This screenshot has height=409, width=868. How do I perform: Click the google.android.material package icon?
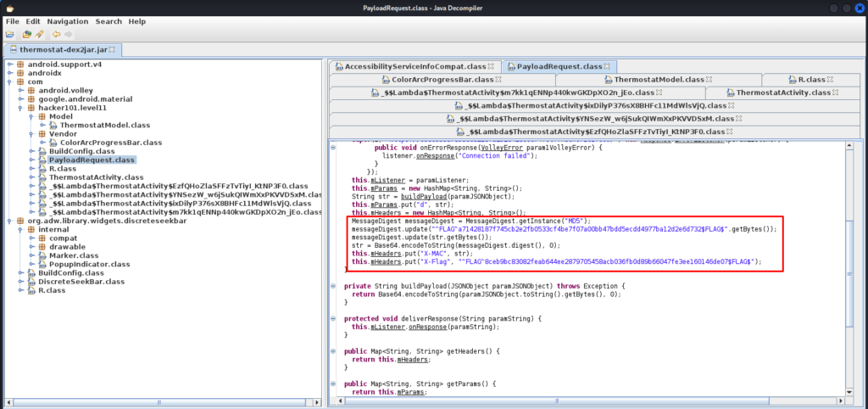[31, 99]
